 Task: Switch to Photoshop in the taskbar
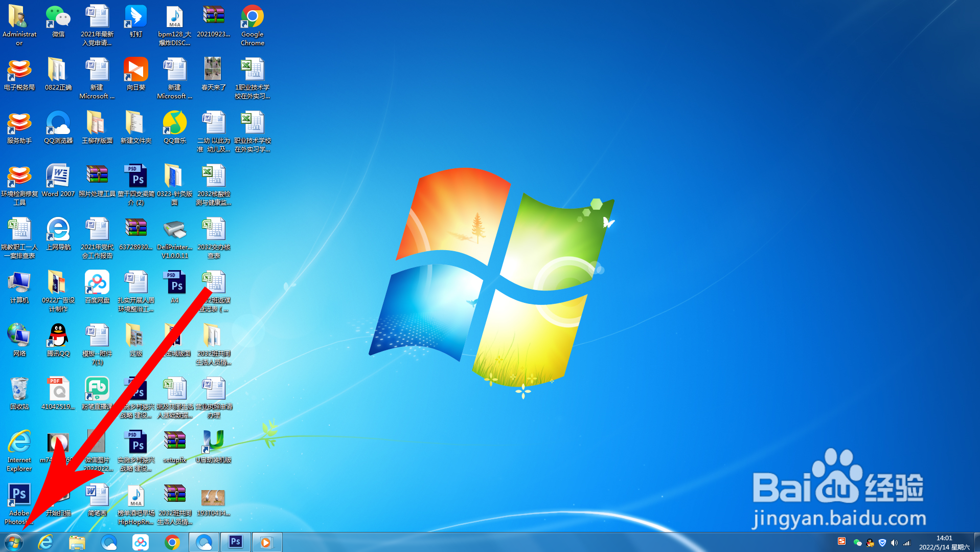[236, 542]
